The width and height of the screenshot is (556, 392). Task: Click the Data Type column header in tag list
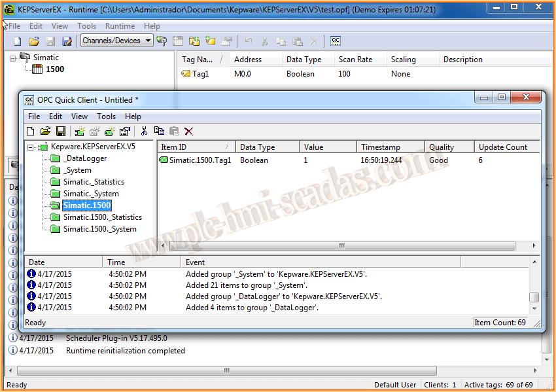tap(304, 60)
